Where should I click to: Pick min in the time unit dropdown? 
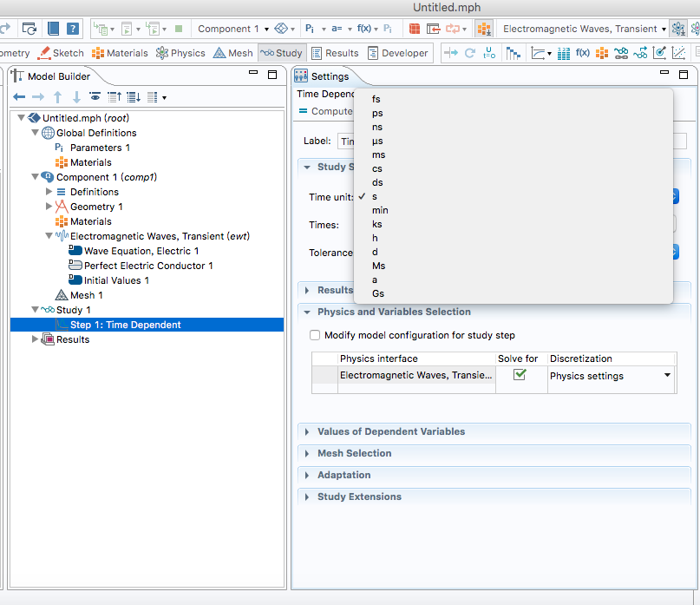point(380,210)
